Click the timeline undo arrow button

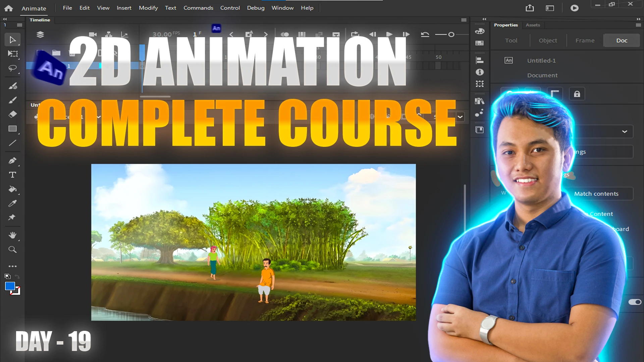coord(425,34)
